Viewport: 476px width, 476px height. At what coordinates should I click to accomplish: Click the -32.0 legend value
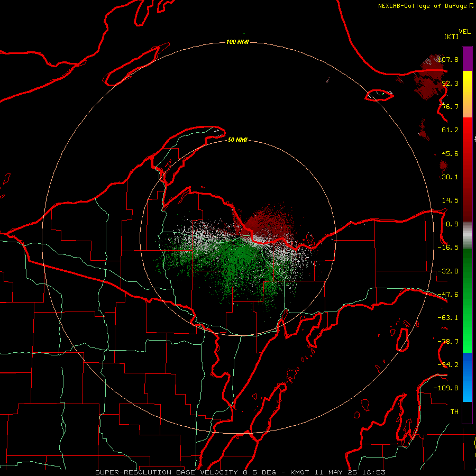448,271
